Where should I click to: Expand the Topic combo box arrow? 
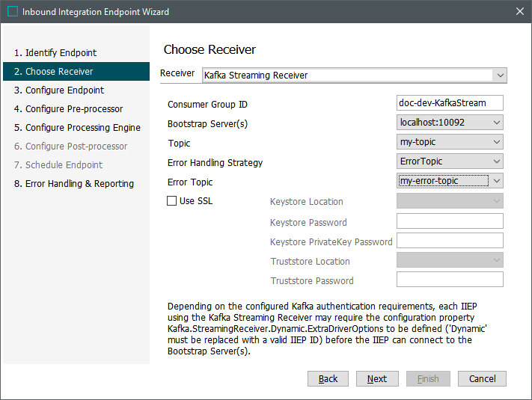[496, 142]
